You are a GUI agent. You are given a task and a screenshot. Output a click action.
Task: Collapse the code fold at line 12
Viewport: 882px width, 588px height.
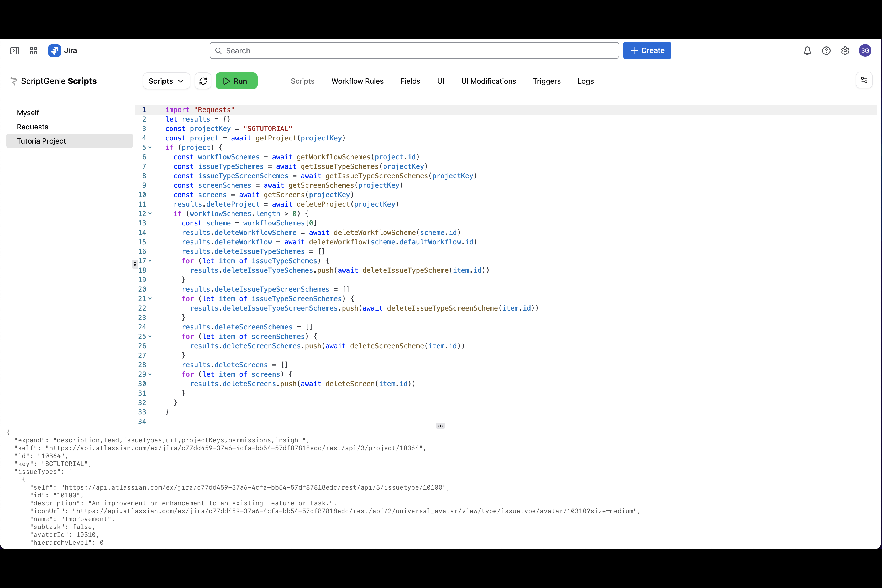coord(150,214)
